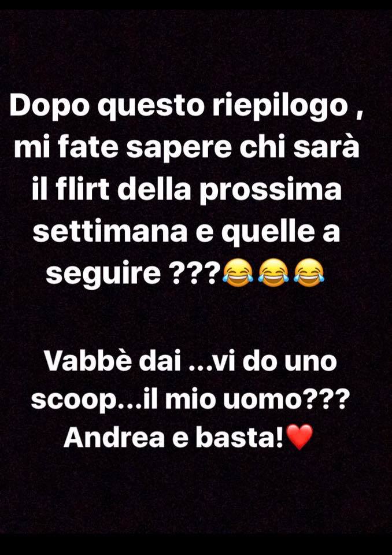
Task: Tap the first laughing-crying emoji
Action: (x=238, y=272)
